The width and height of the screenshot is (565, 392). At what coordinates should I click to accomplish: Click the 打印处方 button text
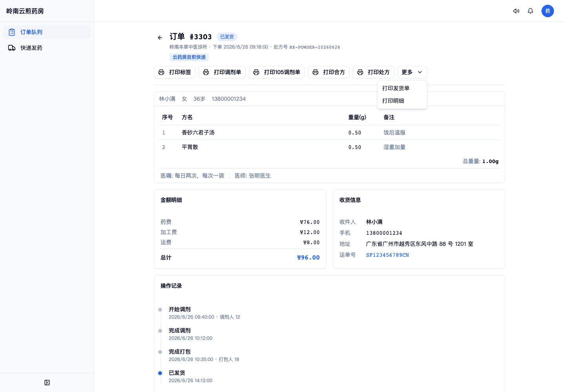379,72
